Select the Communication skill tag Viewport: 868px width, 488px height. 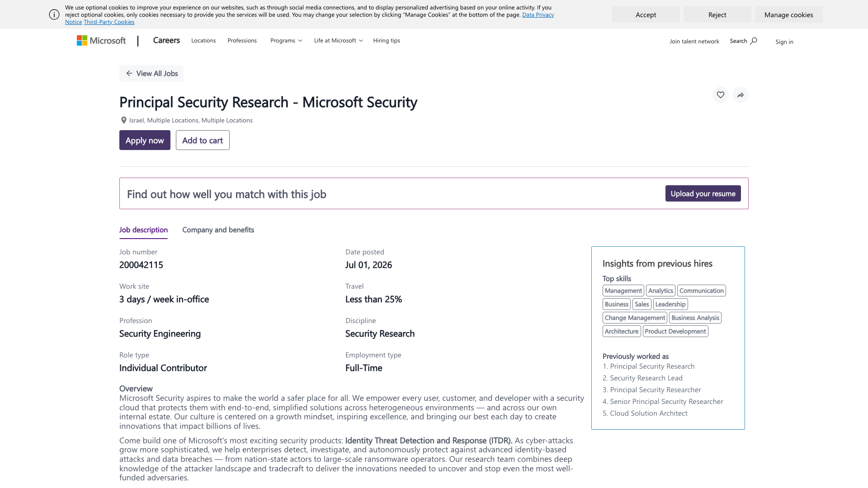pyautogui.click(x=702, y=291)
